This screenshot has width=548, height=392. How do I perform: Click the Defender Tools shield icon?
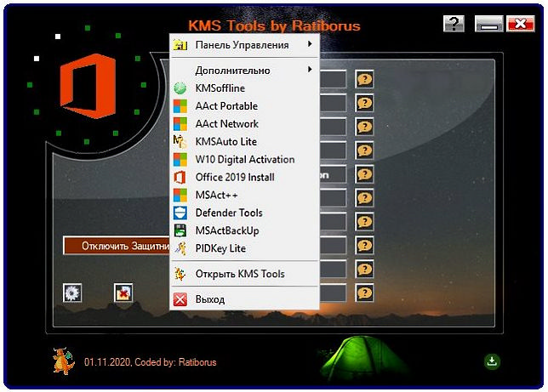pos(180,213)
